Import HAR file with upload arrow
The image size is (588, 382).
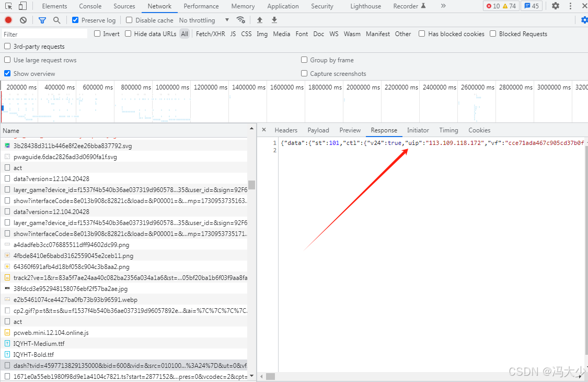pos(259,20)
